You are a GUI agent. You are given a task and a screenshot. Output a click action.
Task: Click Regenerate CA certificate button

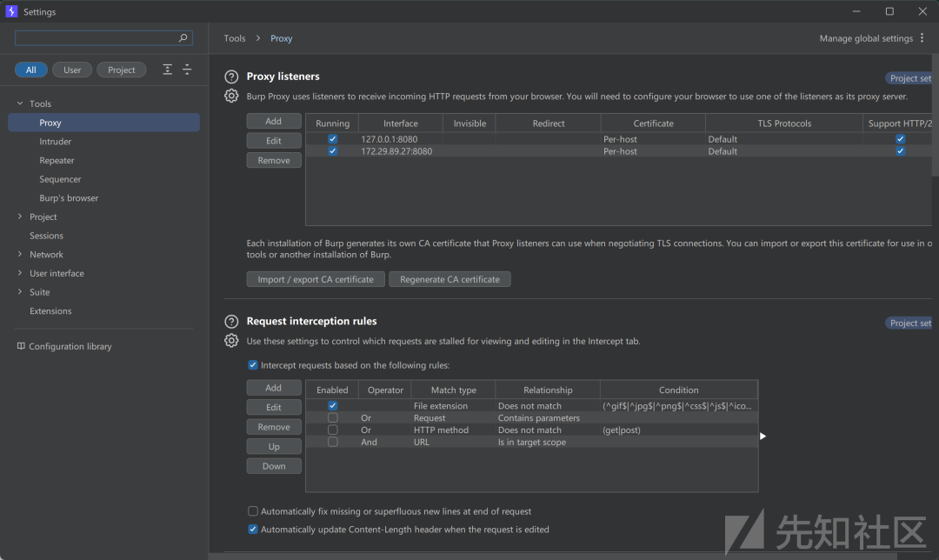tap(450, 279)
